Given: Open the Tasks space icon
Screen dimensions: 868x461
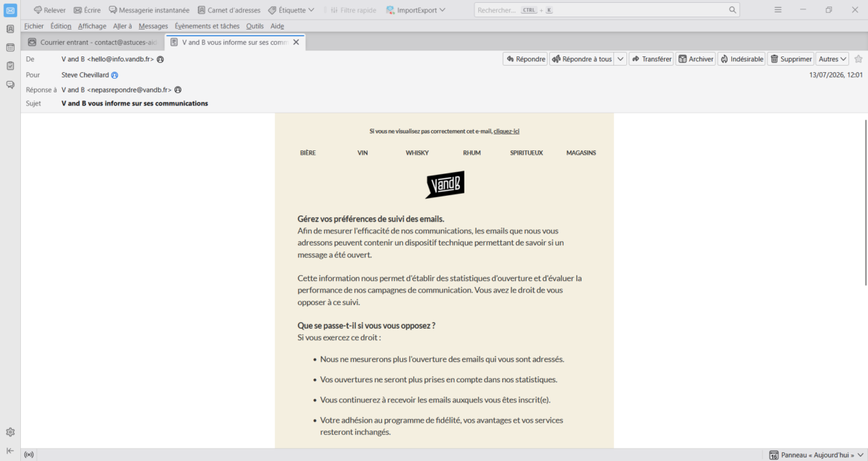Looking at the screenshot, I should pos(10,66).
